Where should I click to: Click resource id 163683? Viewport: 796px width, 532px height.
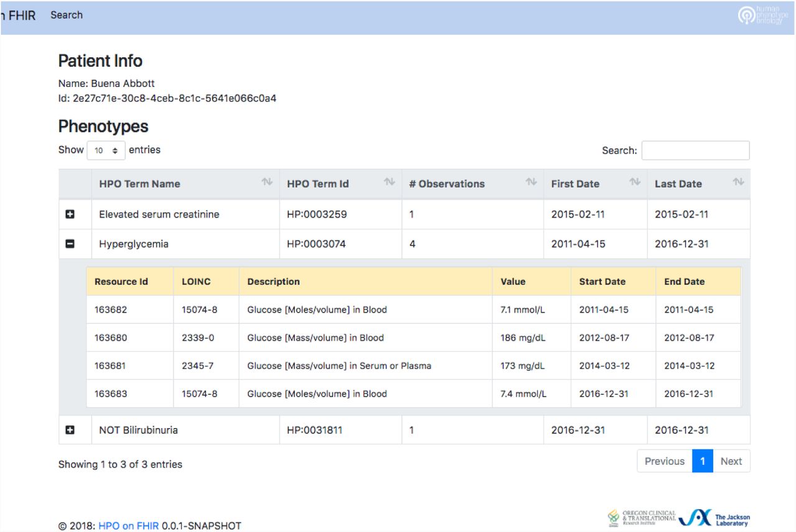tap(110, 394)
